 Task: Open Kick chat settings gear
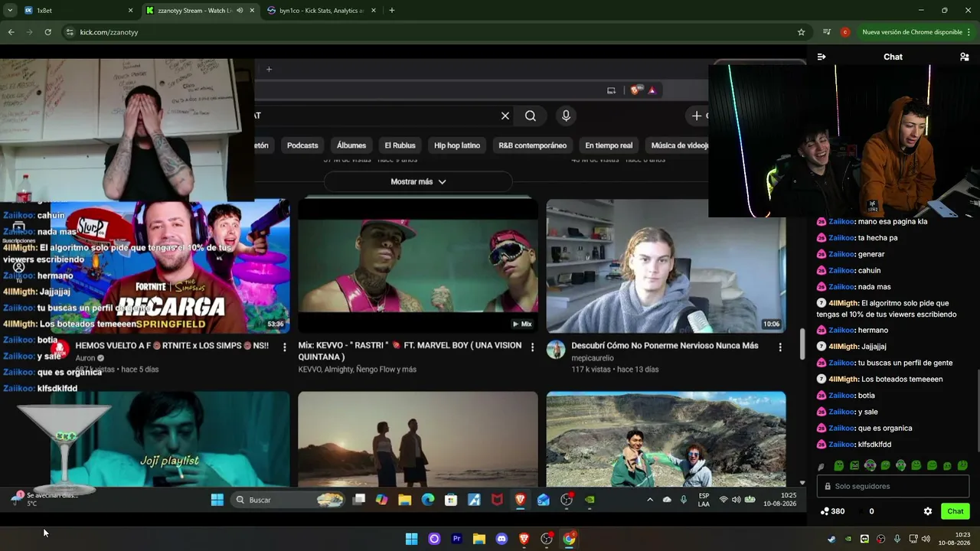tap(928, 511)
